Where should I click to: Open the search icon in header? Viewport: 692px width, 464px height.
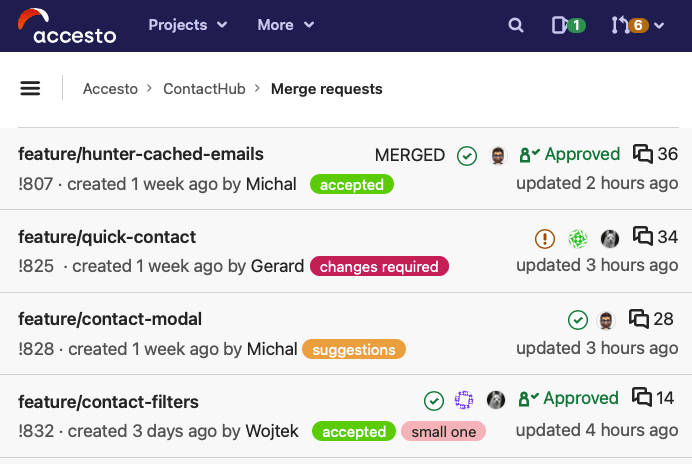point(515,25)
